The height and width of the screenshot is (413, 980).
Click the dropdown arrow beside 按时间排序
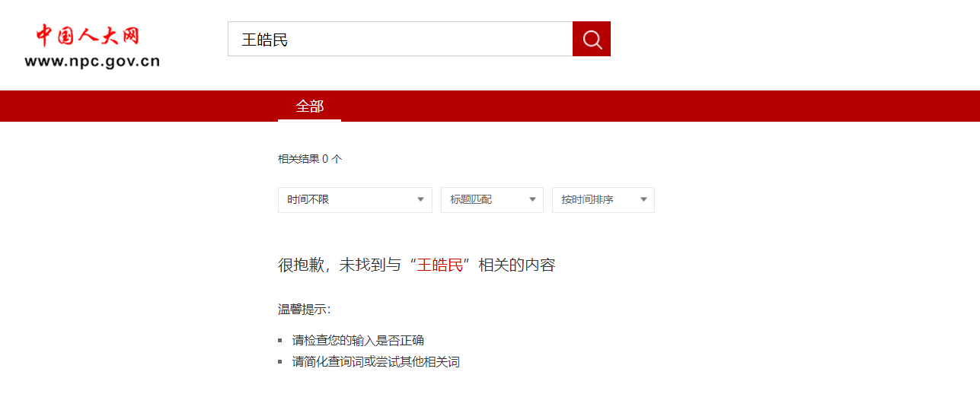click(x=643, y=200)
